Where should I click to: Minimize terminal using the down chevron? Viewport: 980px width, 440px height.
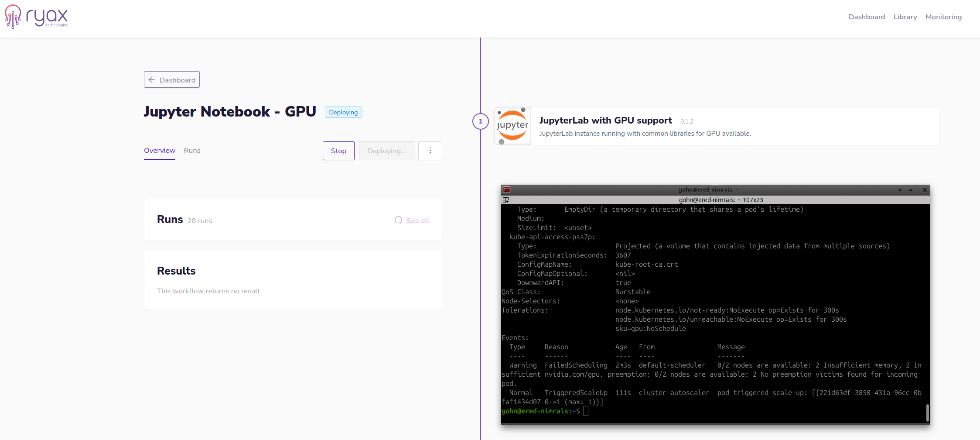(900, 190)
